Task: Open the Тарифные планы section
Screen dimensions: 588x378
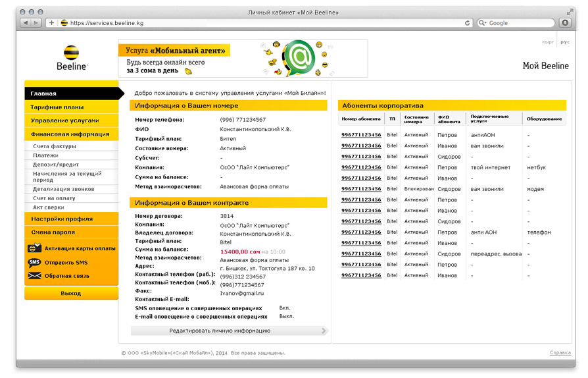Action: [71, 107]
